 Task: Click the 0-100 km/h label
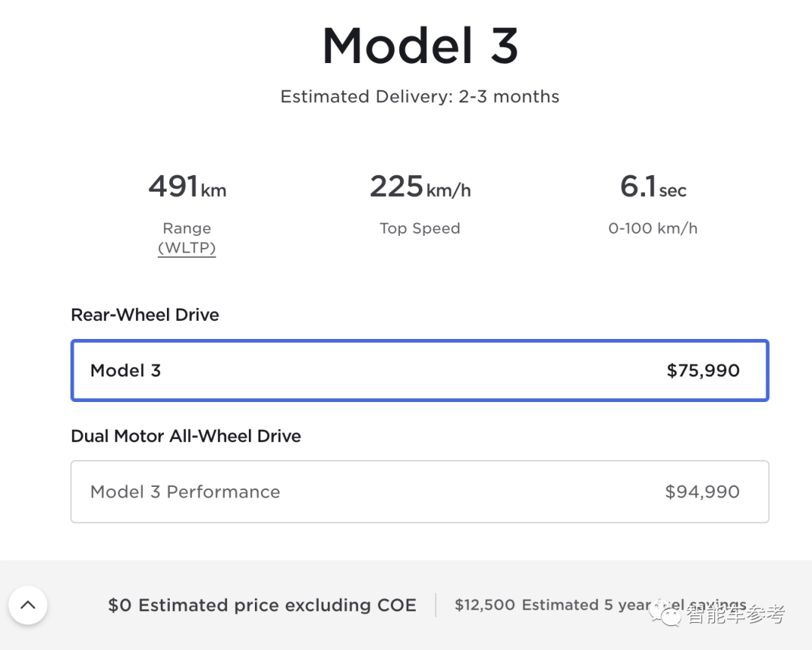pos(653,228)
